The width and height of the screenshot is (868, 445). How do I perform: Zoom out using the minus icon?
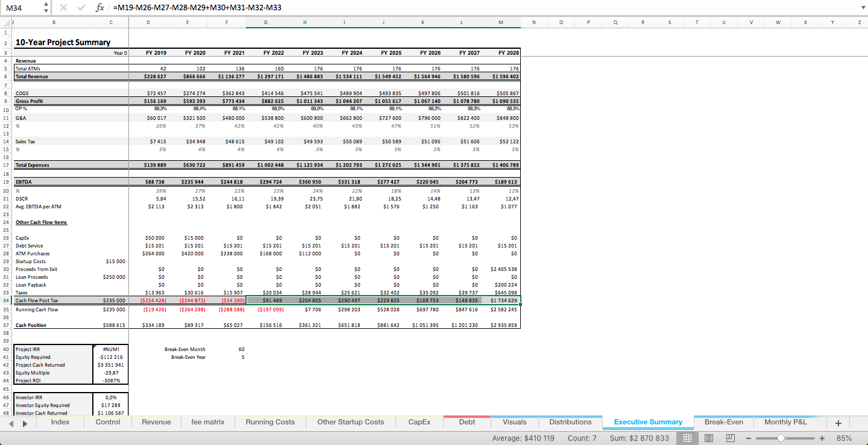(749, 438)
